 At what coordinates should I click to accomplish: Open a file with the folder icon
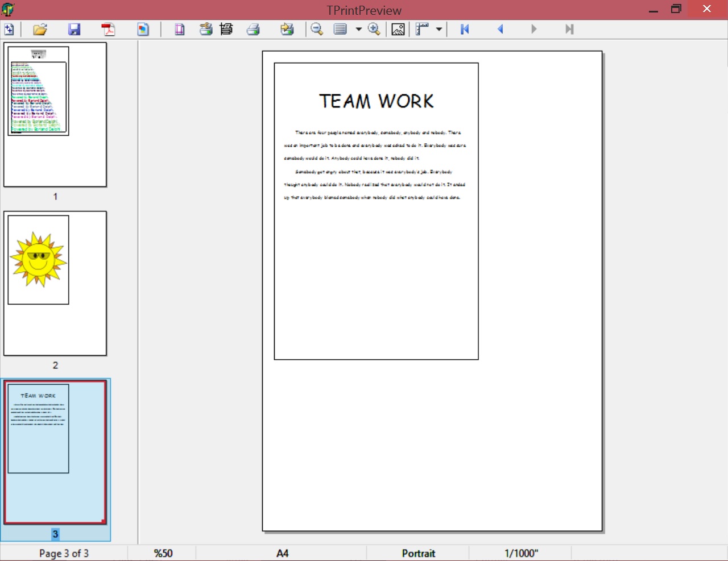40,29
